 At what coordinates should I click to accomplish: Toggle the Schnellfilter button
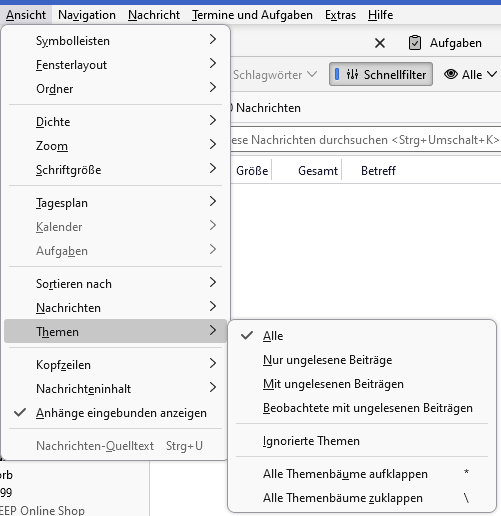[x=381, y=74]
